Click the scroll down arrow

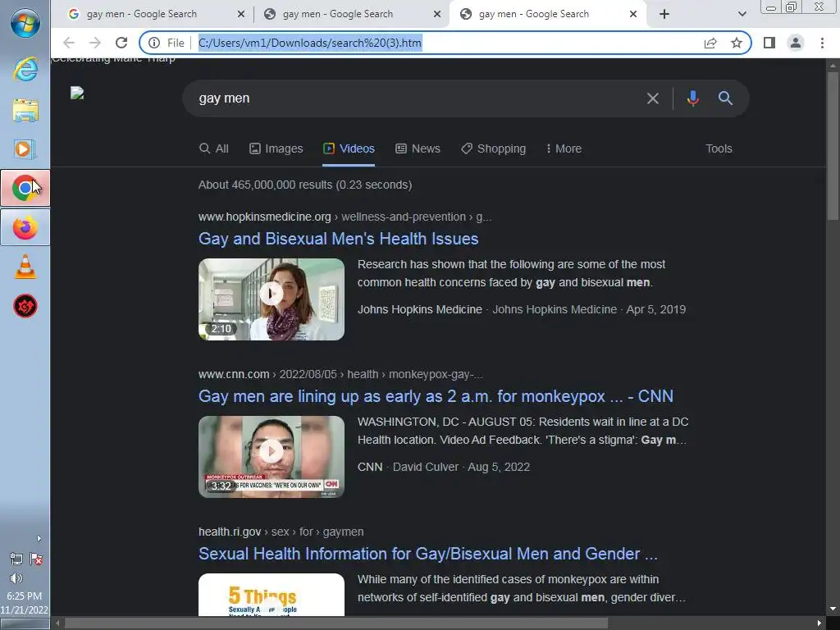pyautogui.click(x=833, y=609)
